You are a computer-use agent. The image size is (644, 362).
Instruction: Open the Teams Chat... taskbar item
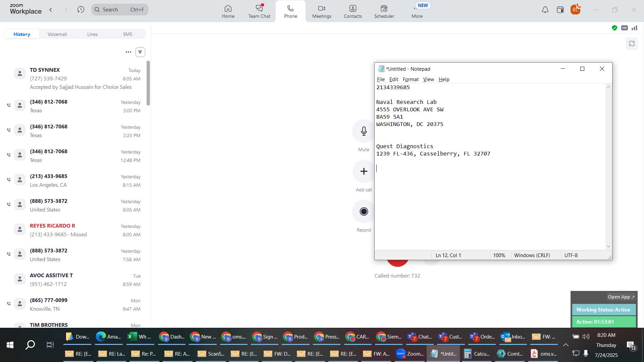pos(420,337)
